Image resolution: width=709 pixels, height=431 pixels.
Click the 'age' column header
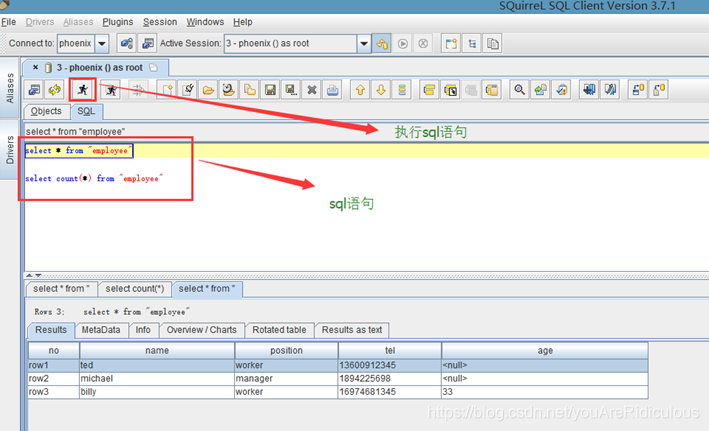[x=545, y=350]
